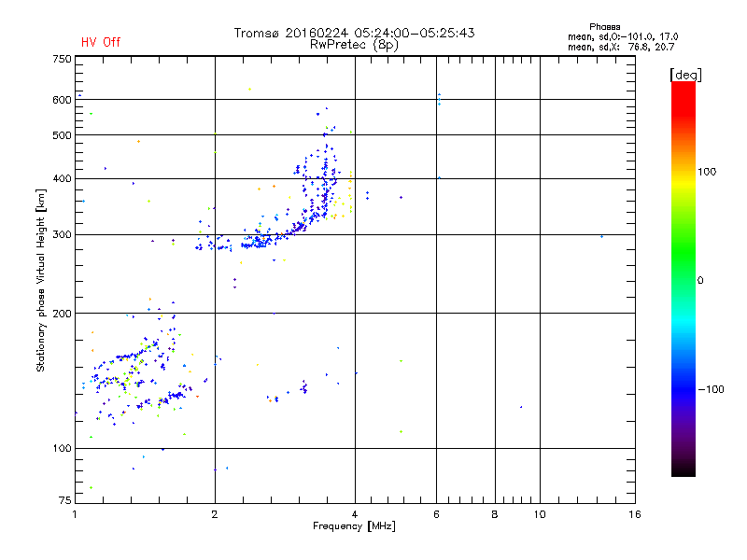Screen dimensions: 747x560
Task: Click the x-axis label 4
Action: (355, 514)
